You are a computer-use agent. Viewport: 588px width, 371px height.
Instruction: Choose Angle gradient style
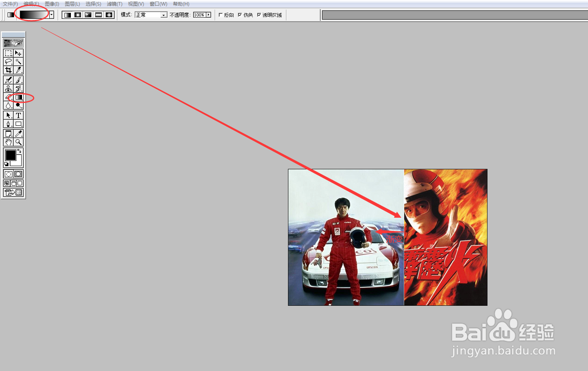[x=88, y=15]
